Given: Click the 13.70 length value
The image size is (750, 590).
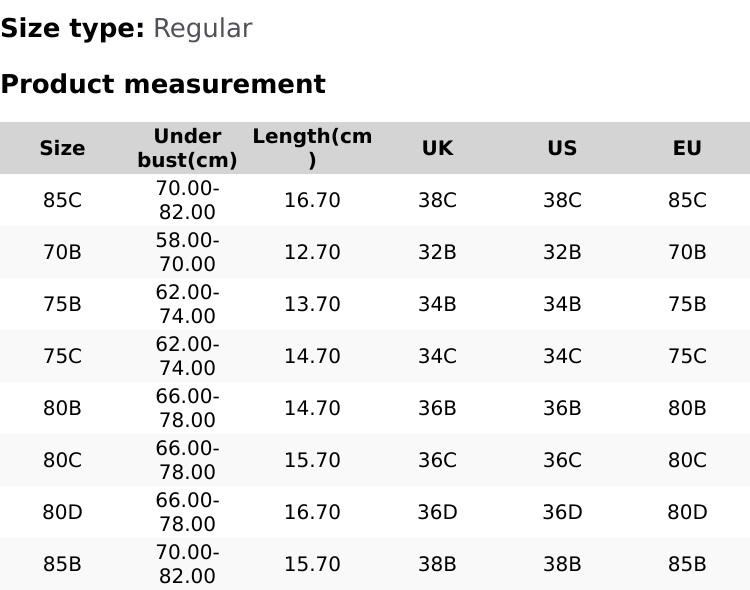Looking at the screenshot, I should click(312, 304).
